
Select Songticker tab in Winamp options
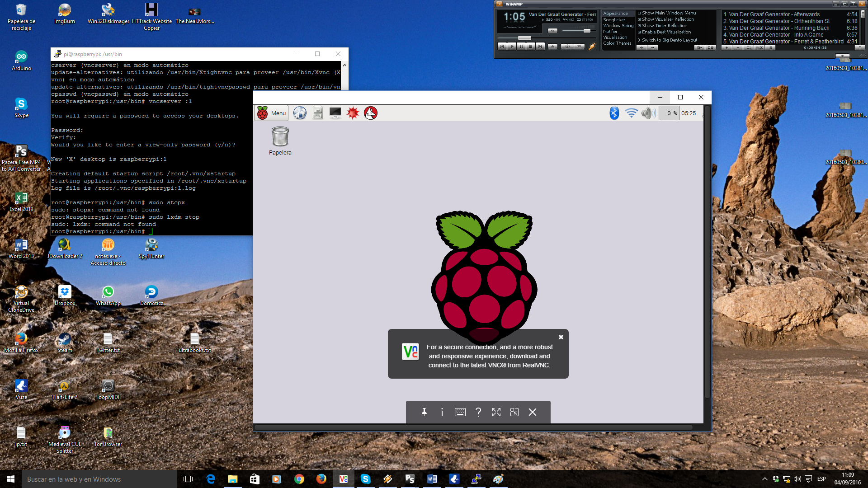point(614,20)
